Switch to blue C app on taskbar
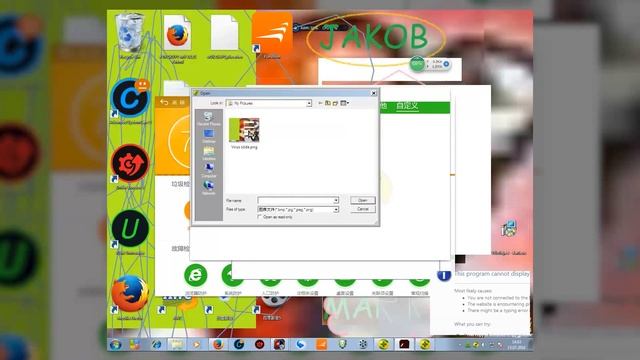Image resolution: width=640 pixels, height=360 pixels. [239, 344]
